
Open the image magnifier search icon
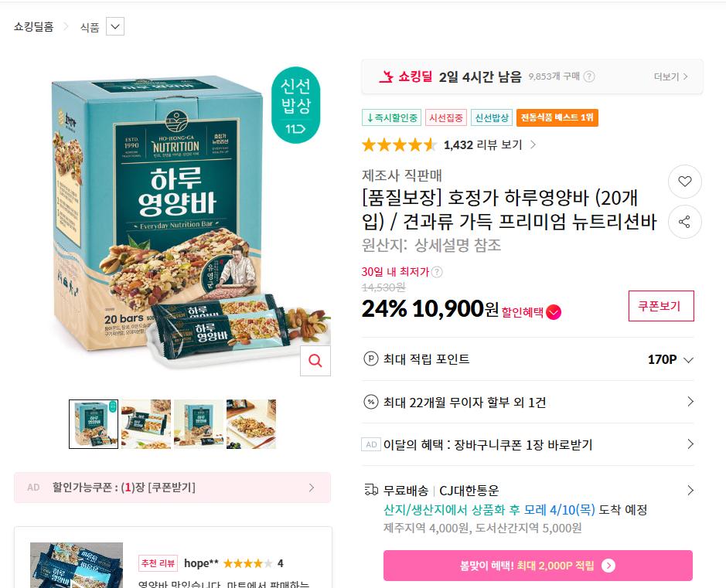coord(315,360)
